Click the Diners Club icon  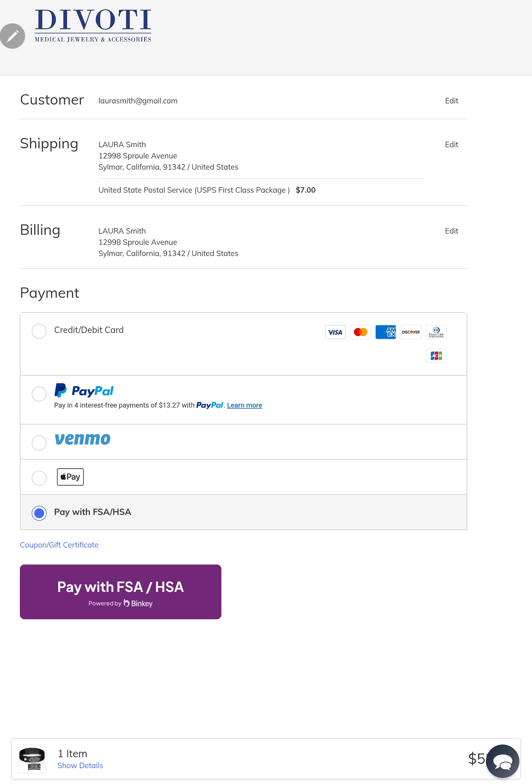[x=436, y=332]
